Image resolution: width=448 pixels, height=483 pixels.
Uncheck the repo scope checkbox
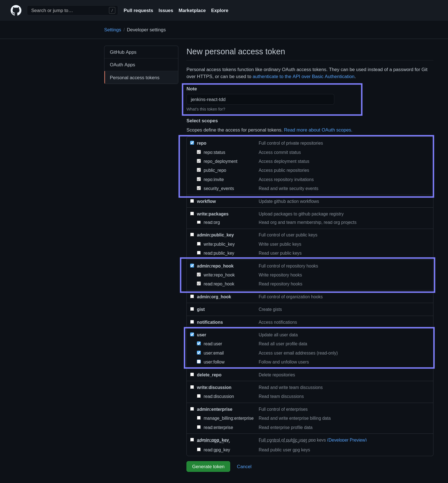192,143
